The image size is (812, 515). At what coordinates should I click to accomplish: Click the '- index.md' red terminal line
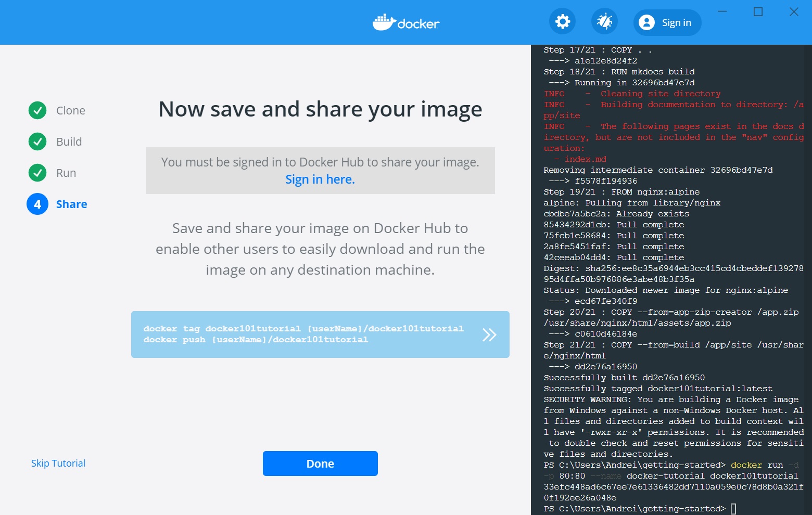(x=580, y=159)
